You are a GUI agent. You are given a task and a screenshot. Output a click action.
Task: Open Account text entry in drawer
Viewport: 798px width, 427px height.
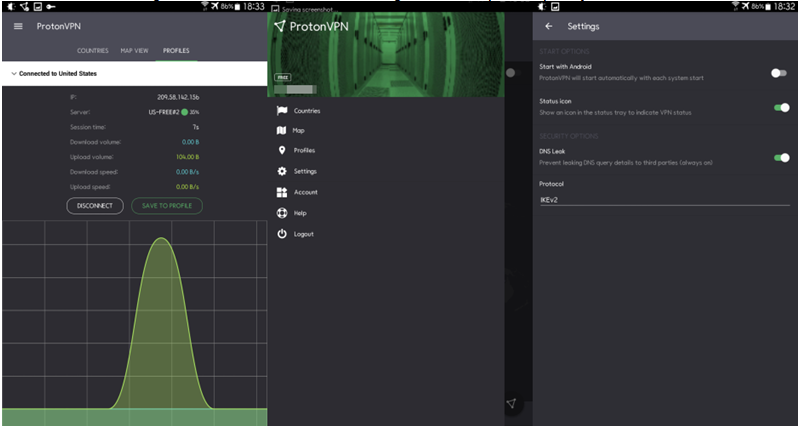tap(305, 192)
